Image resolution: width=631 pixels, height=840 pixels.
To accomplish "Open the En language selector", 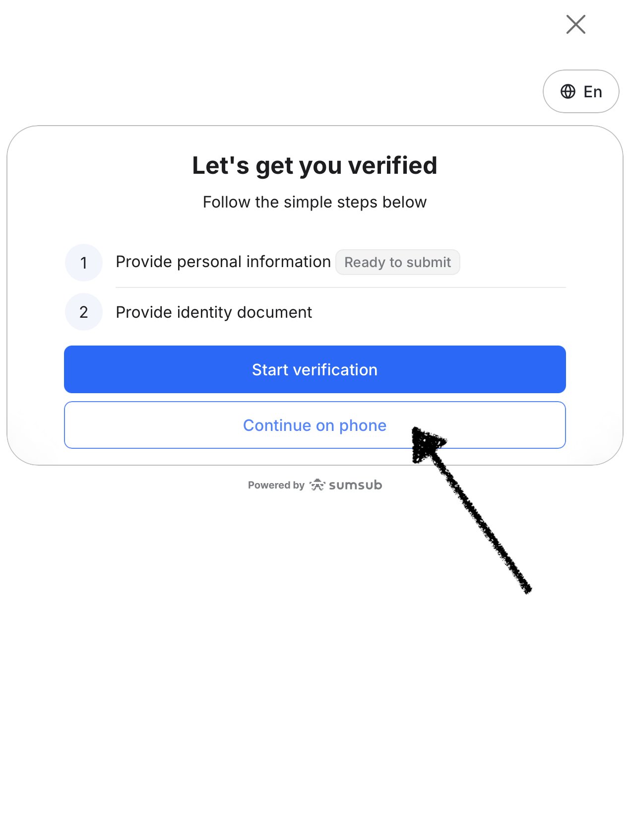I will (x=581, y=91).
